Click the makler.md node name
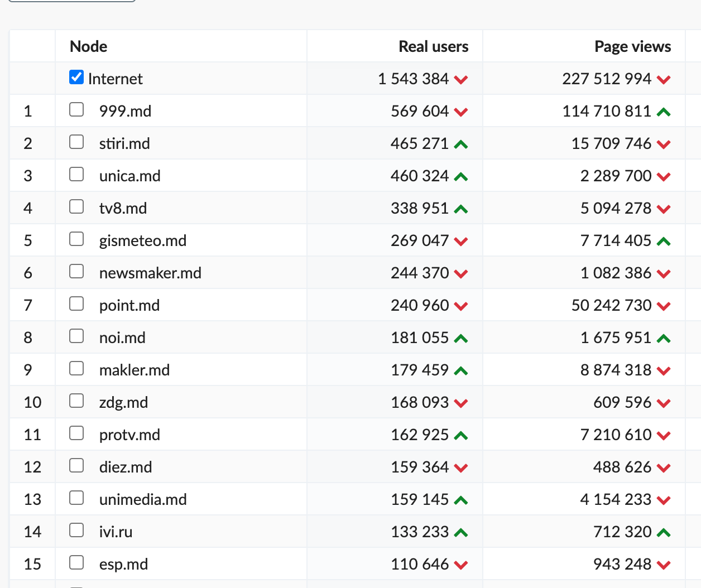Viewport: 701px width, 588px height. (x=135, y=370)
